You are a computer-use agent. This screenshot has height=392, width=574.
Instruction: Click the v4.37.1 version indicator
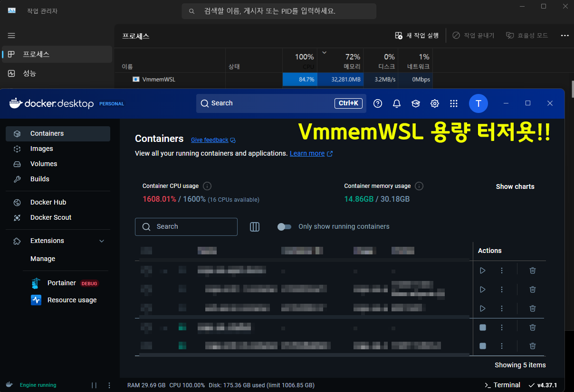tap(543, 385)
